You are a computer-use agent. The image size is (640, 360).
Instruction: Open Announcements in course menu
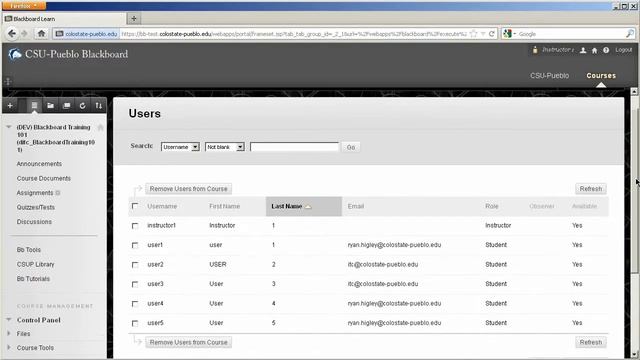click(x=39, y=164)
